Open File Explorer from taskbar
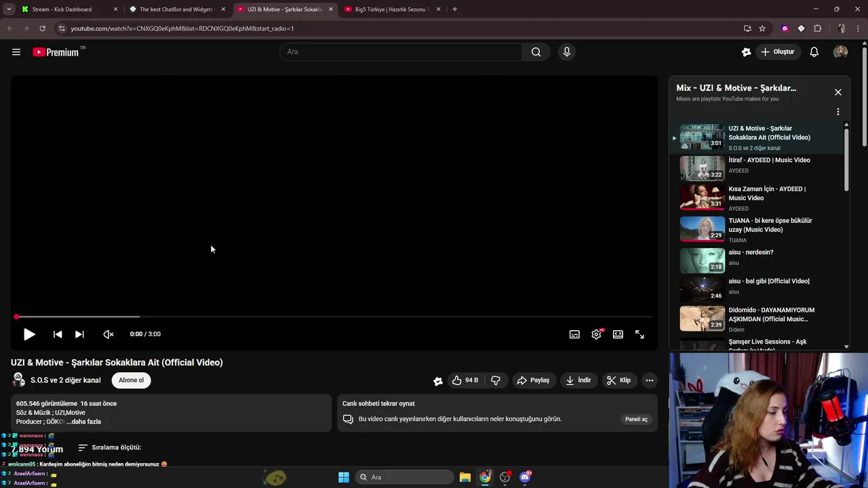The height and width of the screenshot is (488, 868). click(465, 477)
